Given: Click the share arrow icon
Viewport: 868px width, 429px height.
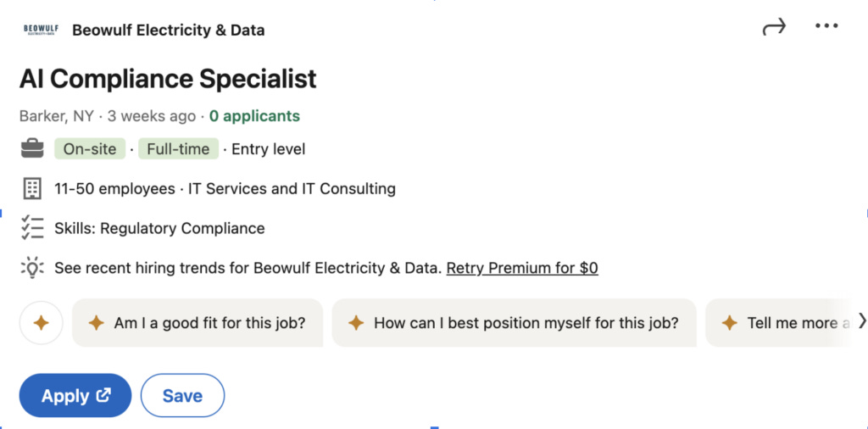Looking at the screenshot, I should [774, 26].
